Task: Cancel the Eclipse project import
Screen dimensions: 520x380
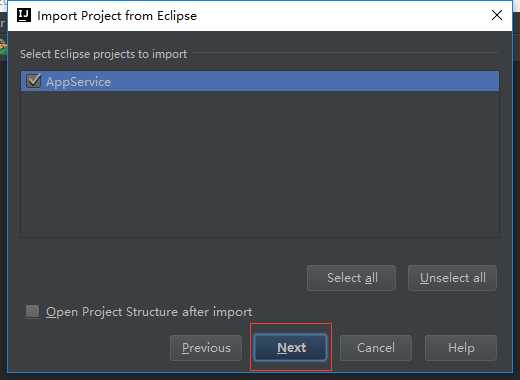Action: tap(376, 348)
